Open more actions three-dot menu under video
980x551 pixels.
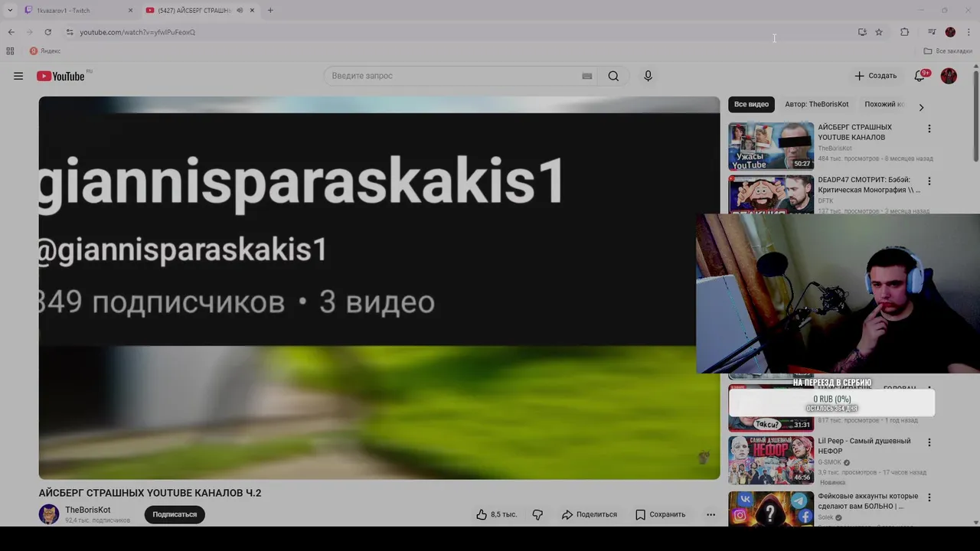click(710, 514)
